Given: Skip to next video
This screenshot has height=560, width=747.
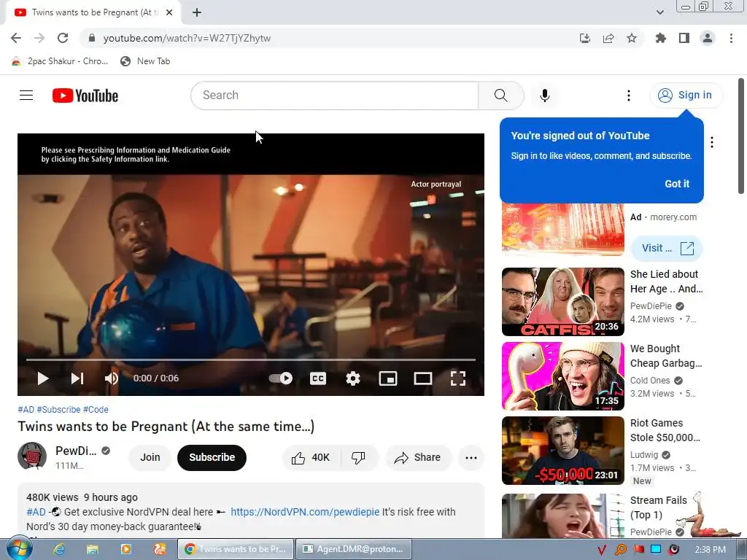Looking at the screenshot, I should [77, 378].
